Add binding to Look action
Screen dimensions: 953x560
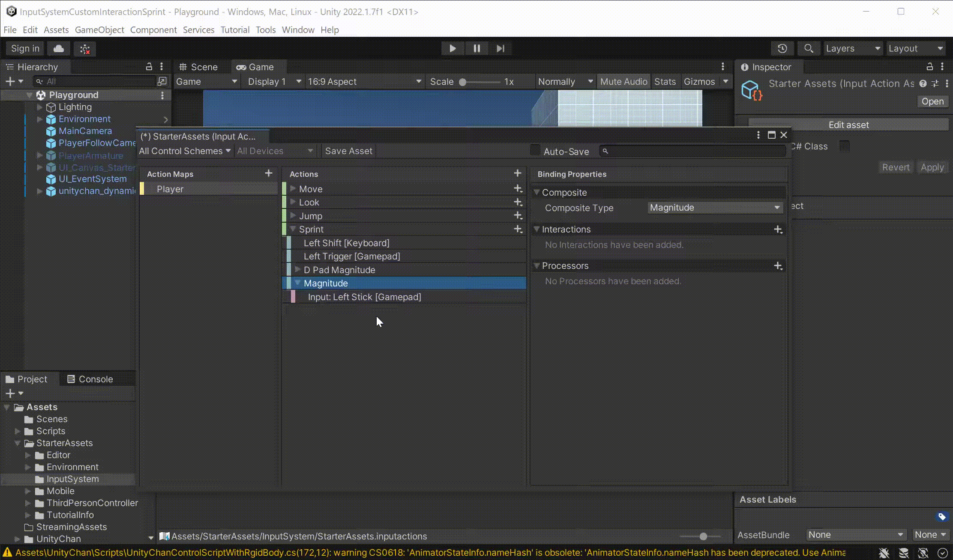pyautogui.click(x=518, y=202)
